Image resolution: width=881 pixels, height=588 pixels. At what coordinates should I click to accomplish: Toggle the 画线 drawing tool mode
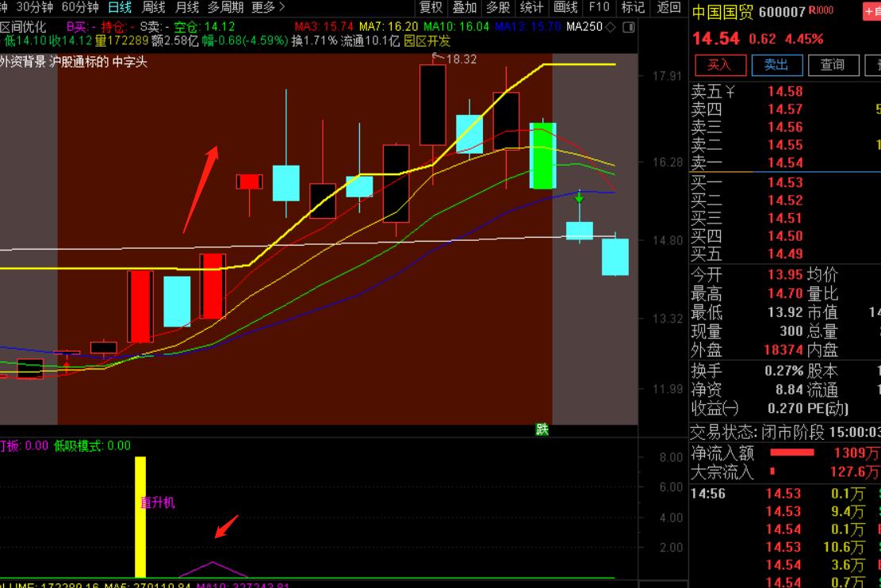pos(565,7)
